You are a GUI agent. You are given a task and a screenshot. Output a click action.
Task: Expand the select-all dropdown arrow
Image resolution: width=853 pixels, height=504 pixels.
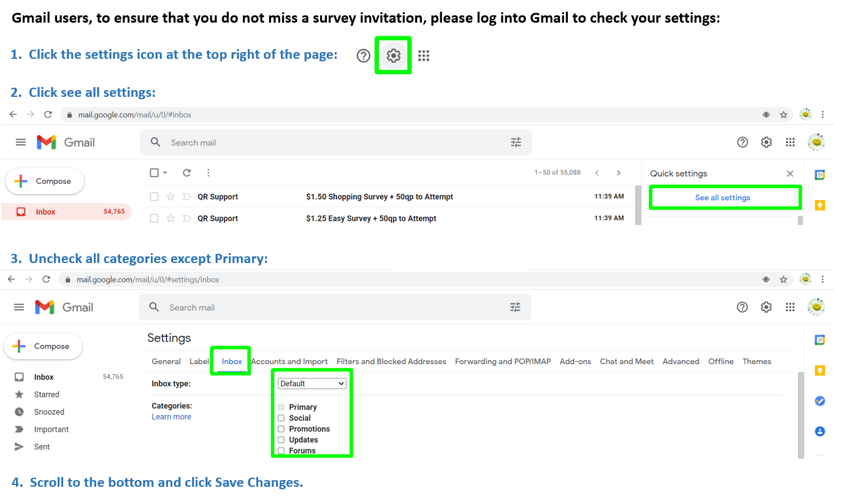[165, 173]
